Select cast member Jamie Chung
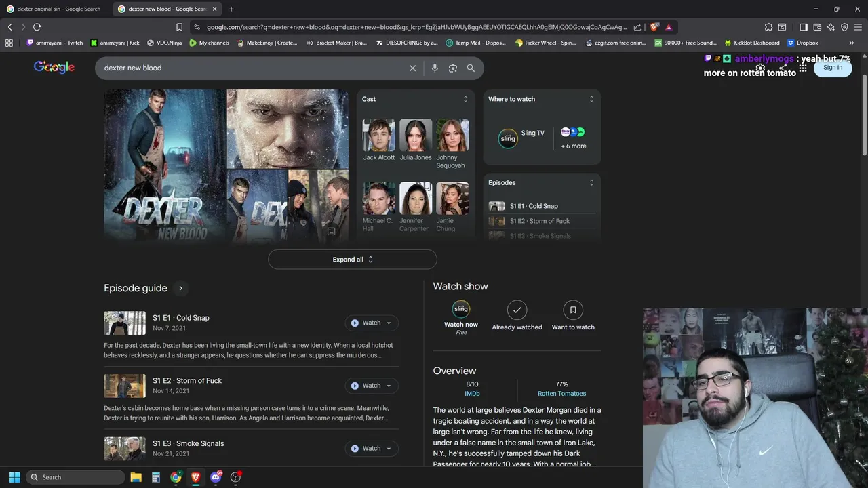 pos(451,207)
